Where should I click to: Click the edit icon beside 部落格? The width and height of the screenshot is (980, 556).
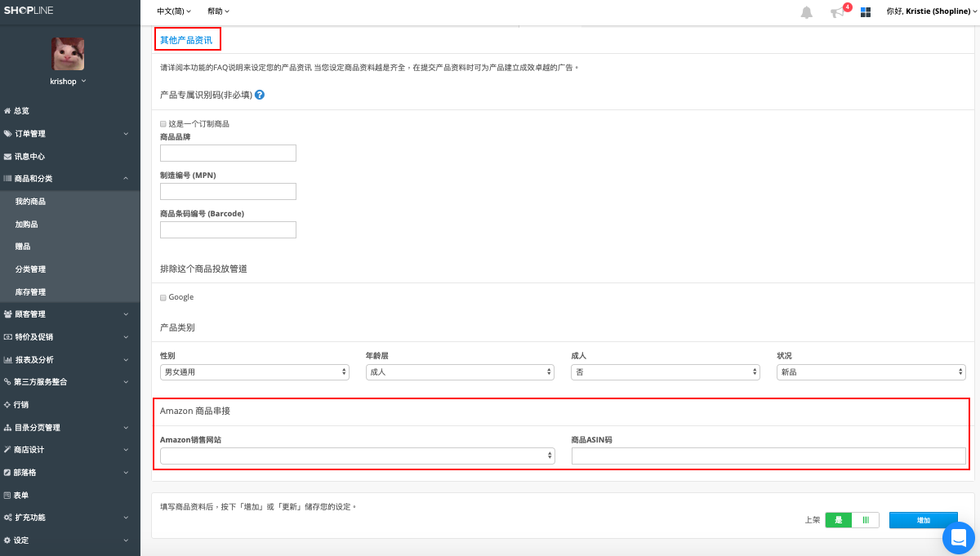7,472
